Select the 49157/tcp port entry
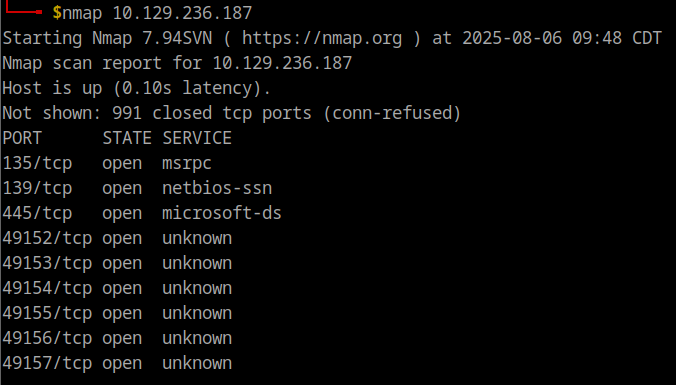The width and height of the screenshot is (676, 385). coord(47,363)
